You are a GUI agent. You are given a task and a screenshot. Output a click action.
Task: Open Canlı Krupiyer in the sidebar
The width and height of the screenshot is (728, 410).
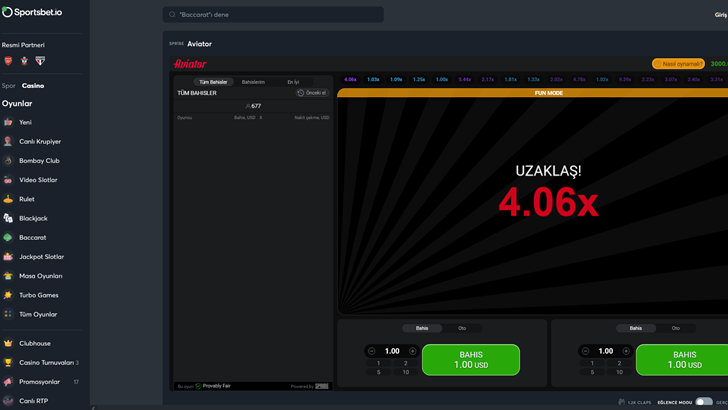[x=40, y=141]
